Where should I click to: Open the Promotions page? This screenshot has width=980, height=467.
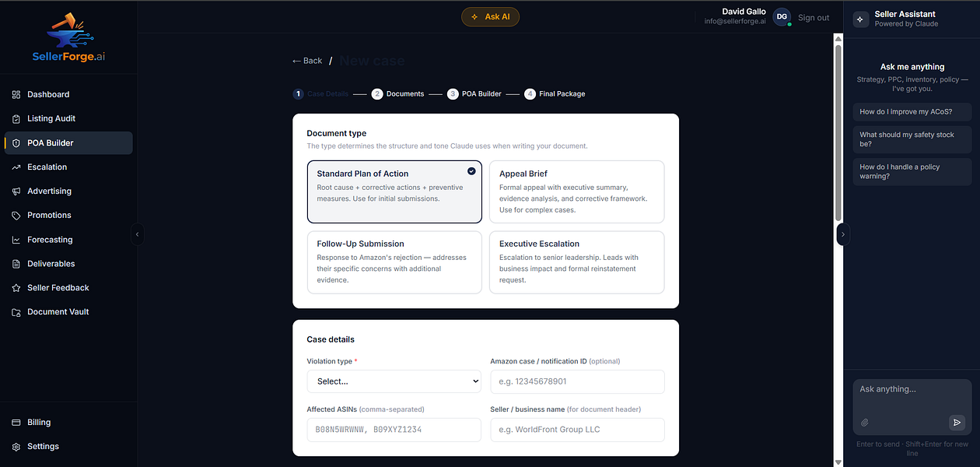tap(68, 215)
